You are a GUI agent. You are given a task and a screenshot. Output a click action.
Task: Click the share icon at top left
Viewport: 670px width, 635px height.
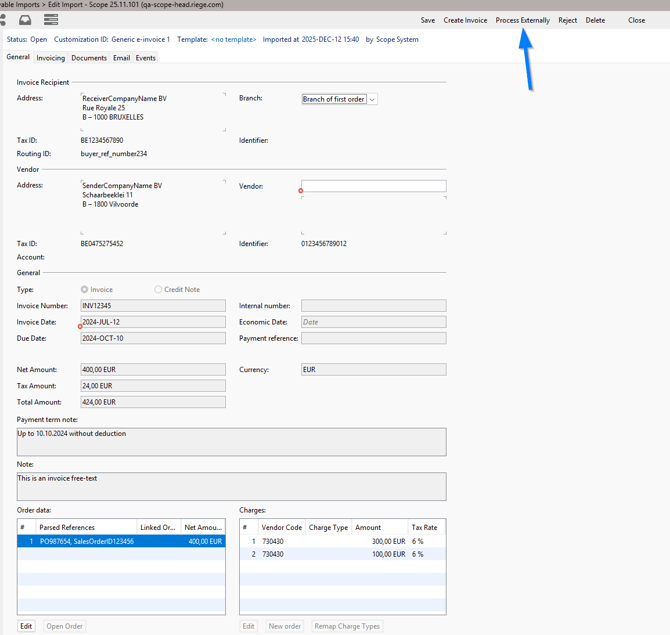pyautogui.click(x=3, y=20)
